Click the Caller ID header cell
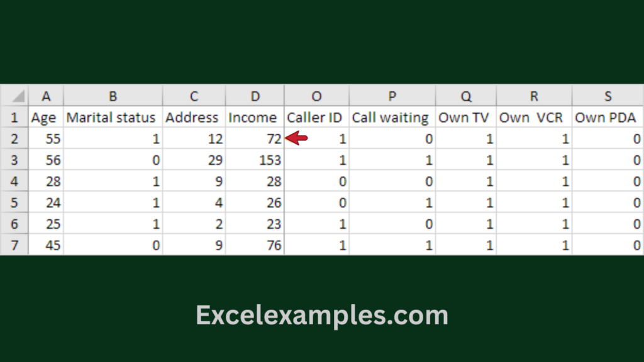 coord(314,118)
